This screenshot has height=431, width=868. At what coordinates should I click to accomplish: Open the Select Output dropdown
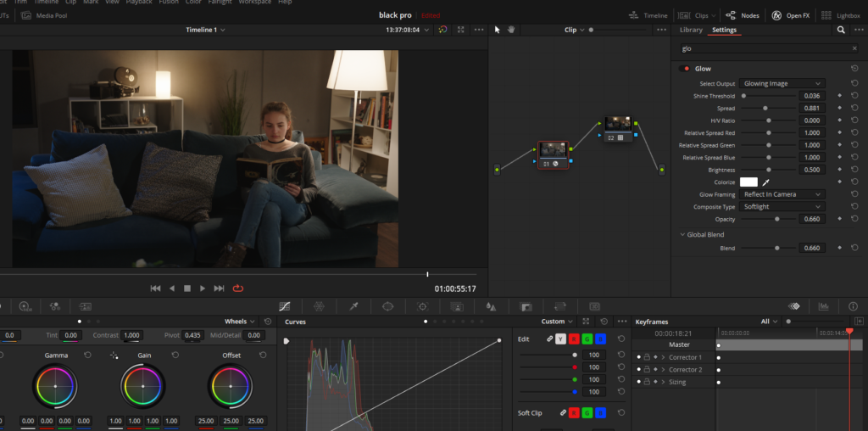point(782,84)
